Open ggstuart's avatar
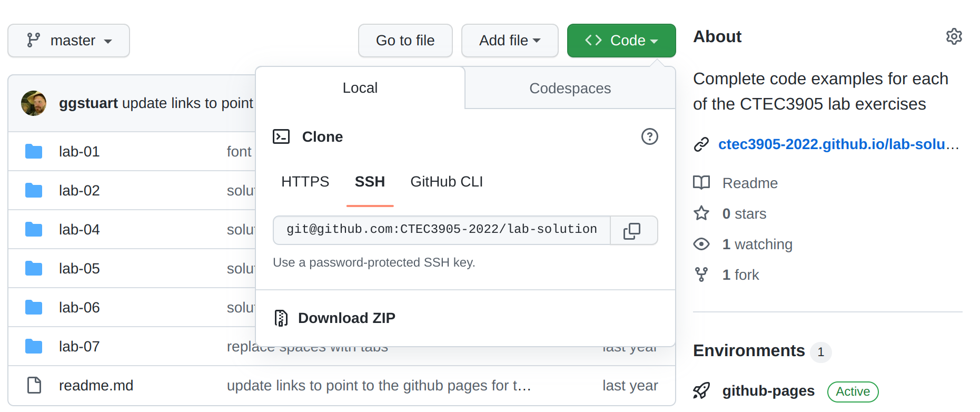980x412 pixels. point(34,103)
